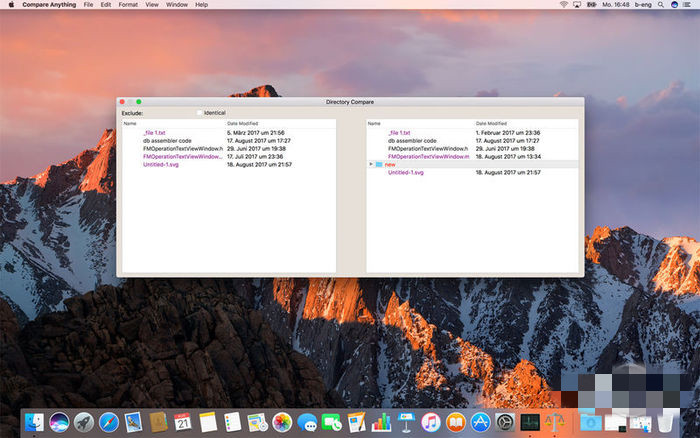Expand the 'new' folder disclosure triangle
The height and width of the screenshot is (438, 700).
[x=371, y=164]
